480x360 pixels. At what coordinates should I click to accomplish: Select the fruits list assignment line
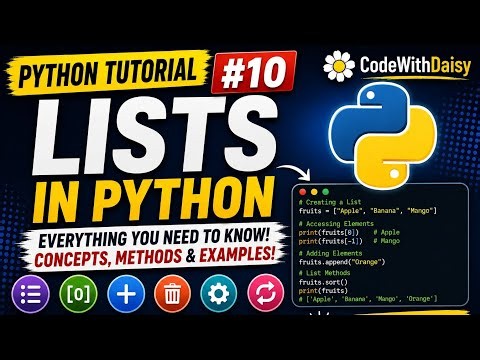point(368,211)
